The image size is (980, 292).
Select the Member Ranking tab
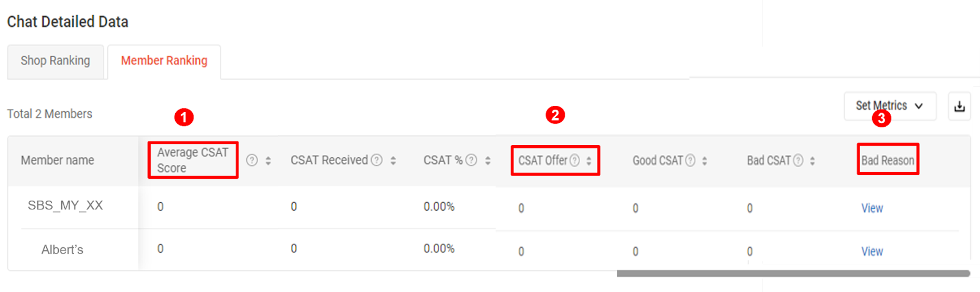pyautogui.click(x=164, y=61)
